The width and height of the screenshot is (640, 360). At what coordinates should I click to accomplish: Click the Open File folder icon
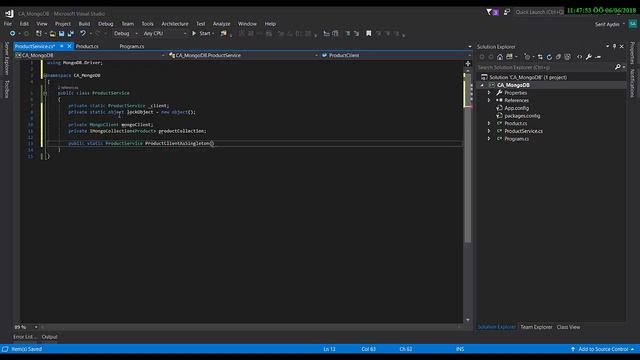(52, 33)
